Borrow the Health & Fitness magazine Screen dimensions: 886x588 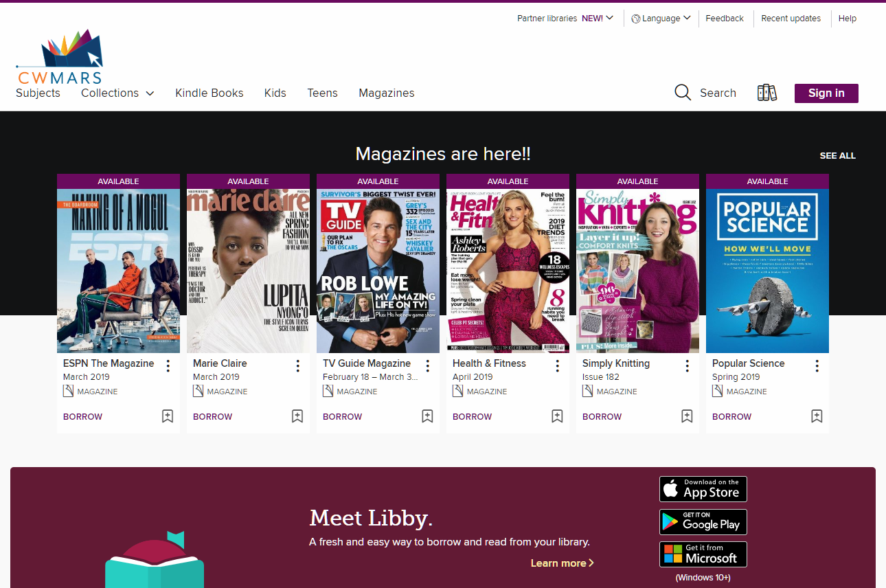pos(472,417)
